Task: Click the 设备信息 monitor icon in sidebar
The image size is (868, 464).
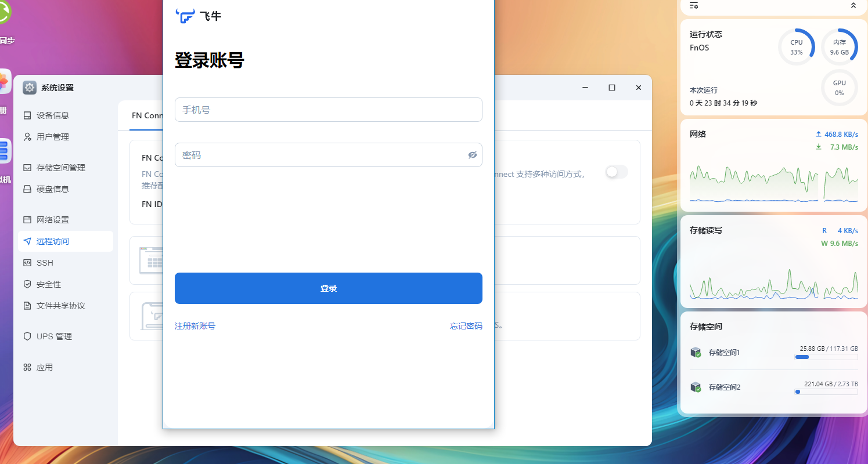Action: tap(27, 115)
